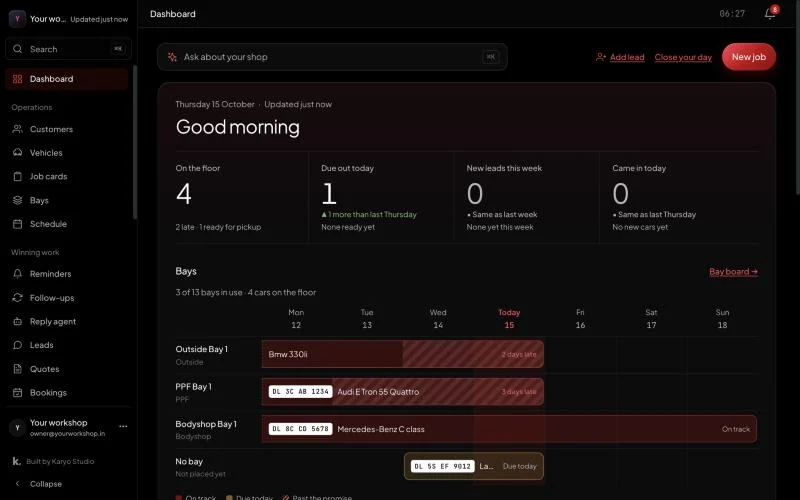Open the Dashboard menu item
Screen dimensions: 800x500
pos(67,79)
